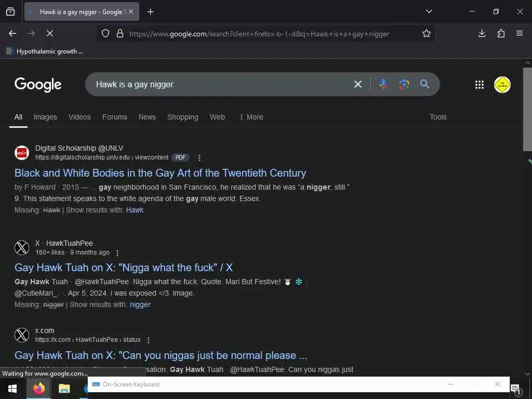Open File Explorer from the taskbar
The height and width of the screenshot is (399, 532).
64,388
